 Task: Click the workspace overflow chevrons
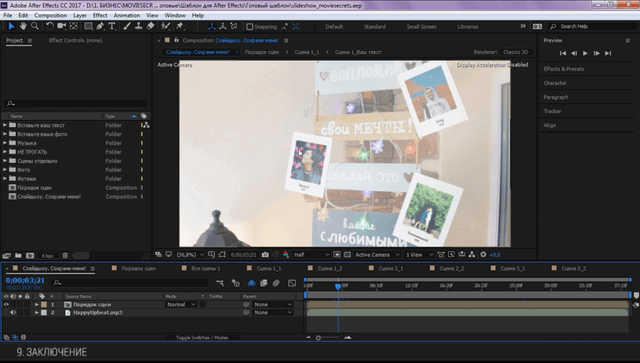[523, 26]
